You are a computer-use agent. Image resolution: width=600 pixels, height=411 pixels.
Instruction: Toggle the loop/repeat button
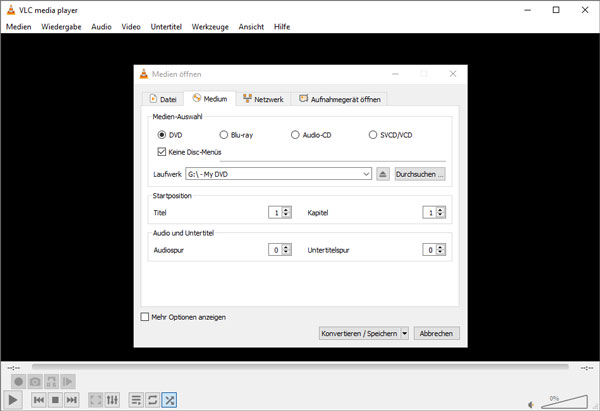[x=152, y=400]
